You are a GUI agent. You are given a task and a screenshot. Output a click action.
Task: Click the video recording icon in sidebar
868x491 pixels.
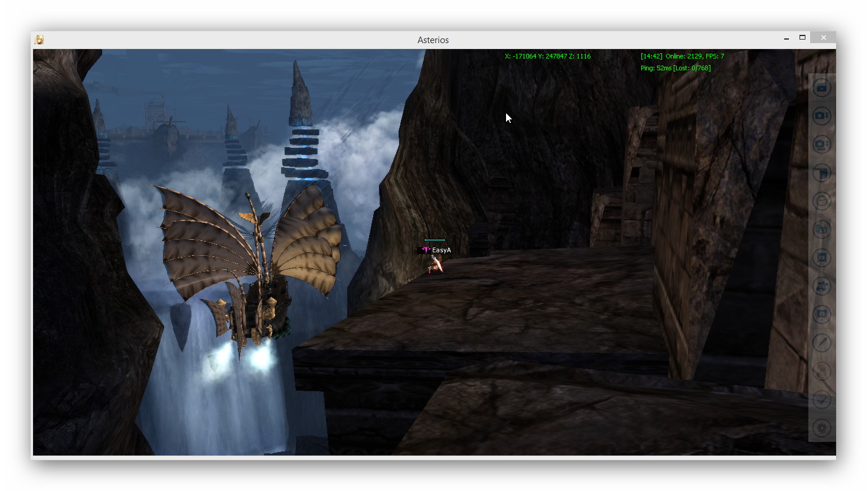[x=822, y=88]
